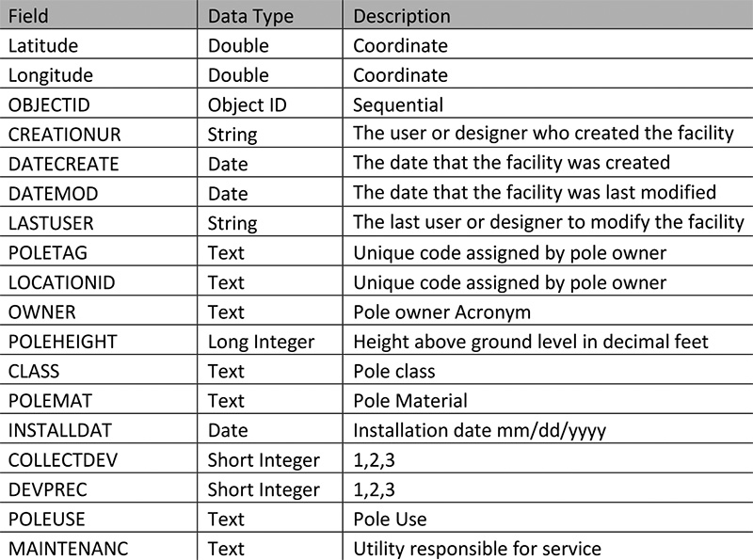Click the LOCATIONID field cell
Screen dimensions: 753x560
click(59, 281)
